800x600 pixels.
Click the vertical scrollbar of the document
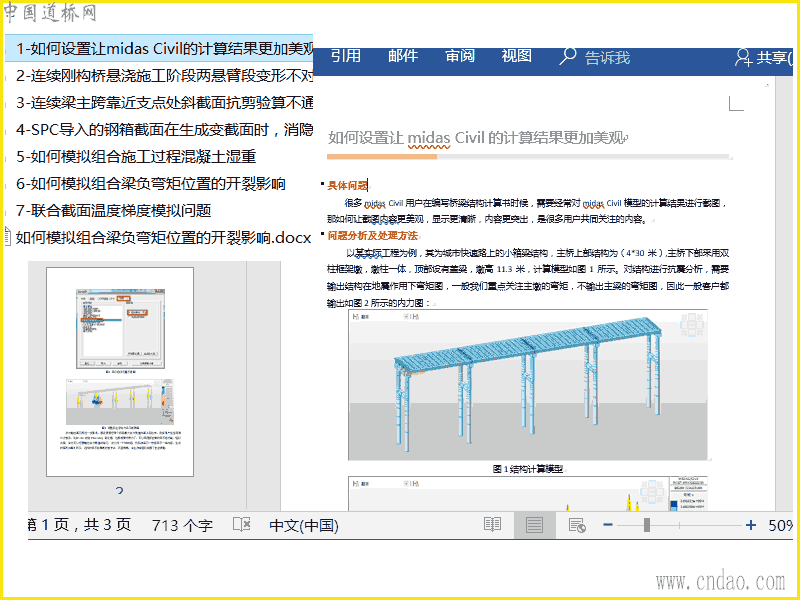784,293
